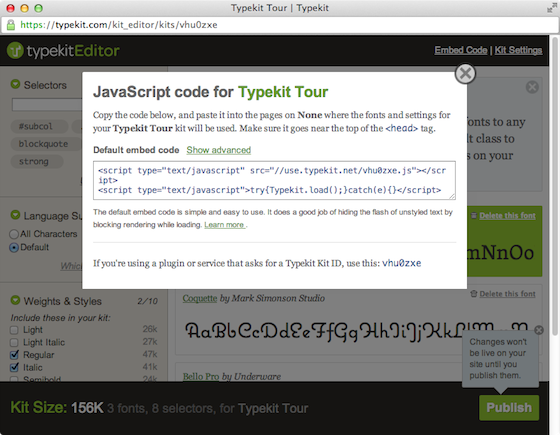This screenshot has width=560, height=435.
Task: Click the selector input field
Action: click(47, 105)
